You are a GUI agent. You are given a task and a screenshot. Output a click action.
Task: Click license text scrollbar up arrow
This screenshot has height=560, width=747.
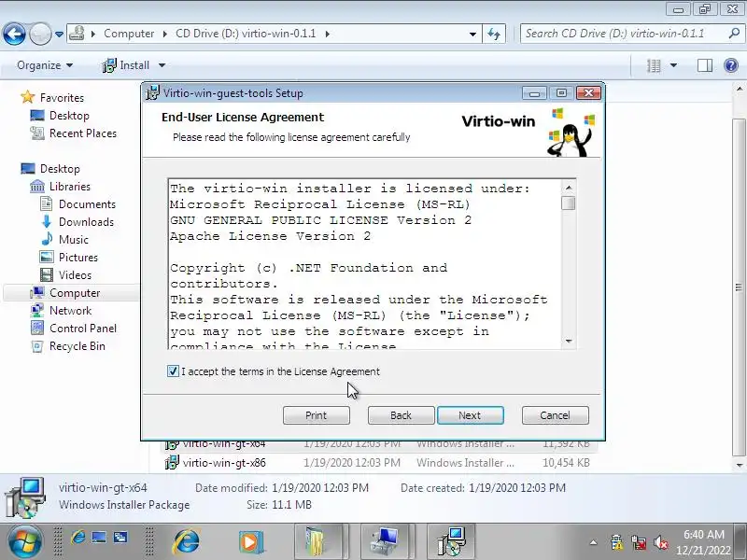click(x=569, y=188)
